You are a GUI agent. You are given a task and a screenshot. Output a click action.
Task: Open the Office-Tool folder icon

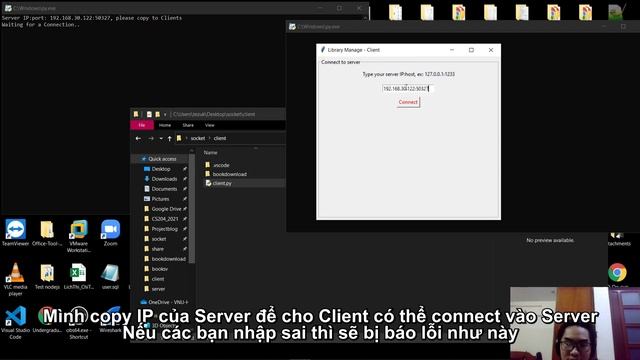click(47, 233)
